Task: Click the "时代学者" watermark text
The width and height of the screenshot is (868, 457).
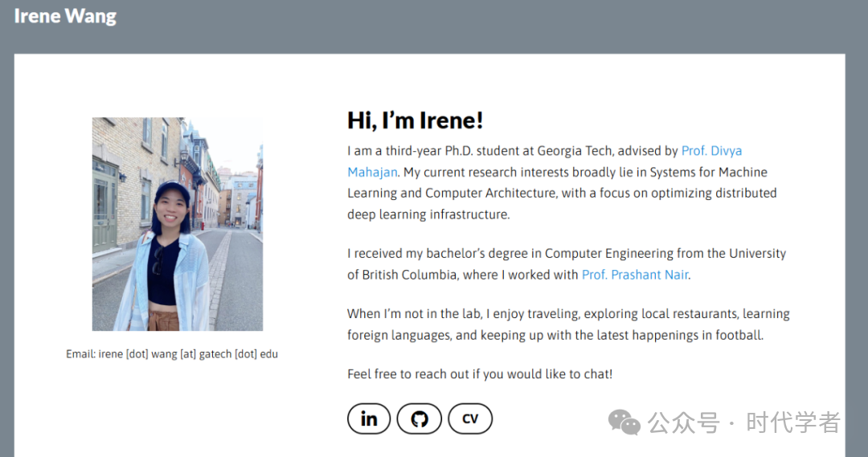Action: click(x=792, y=422)
